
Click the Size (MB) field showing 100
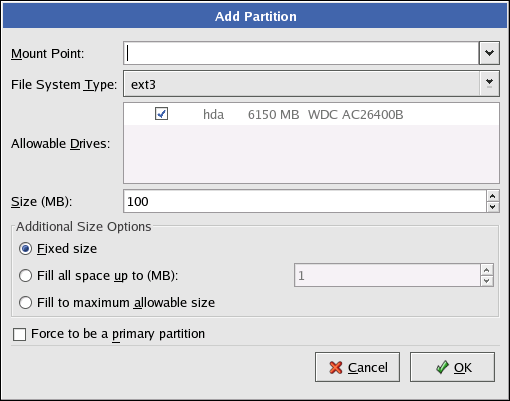tap(305, 201)
